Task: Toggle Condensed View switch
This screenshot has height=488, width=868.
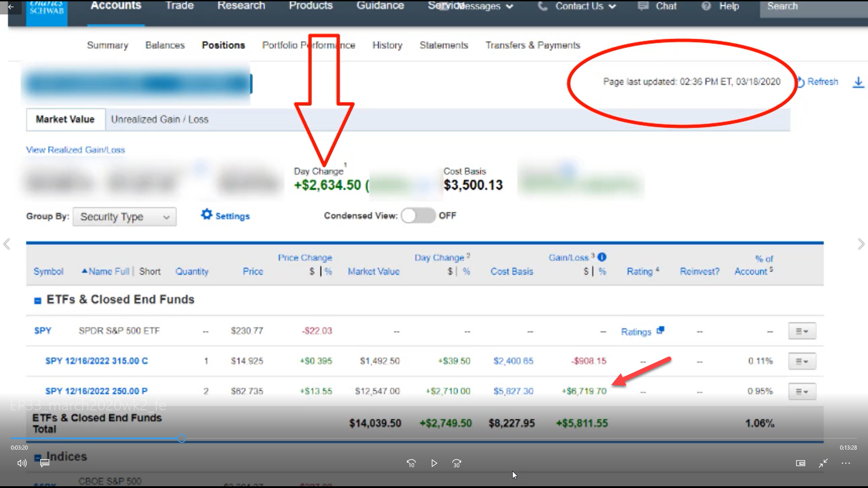Action: 418,216
